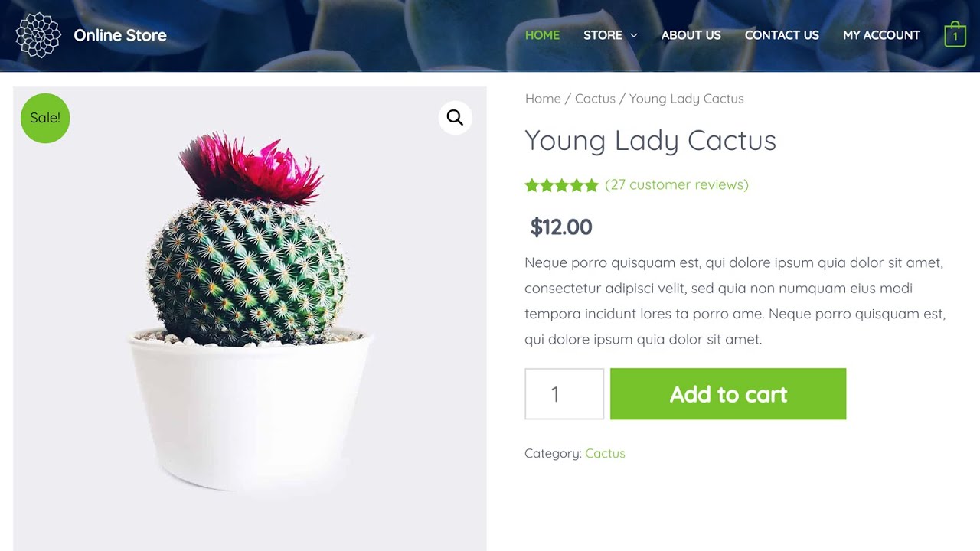Open the Contact Us menu item
Screen dimensions: 980x551
pyautogui.click(x=782, y=35)
